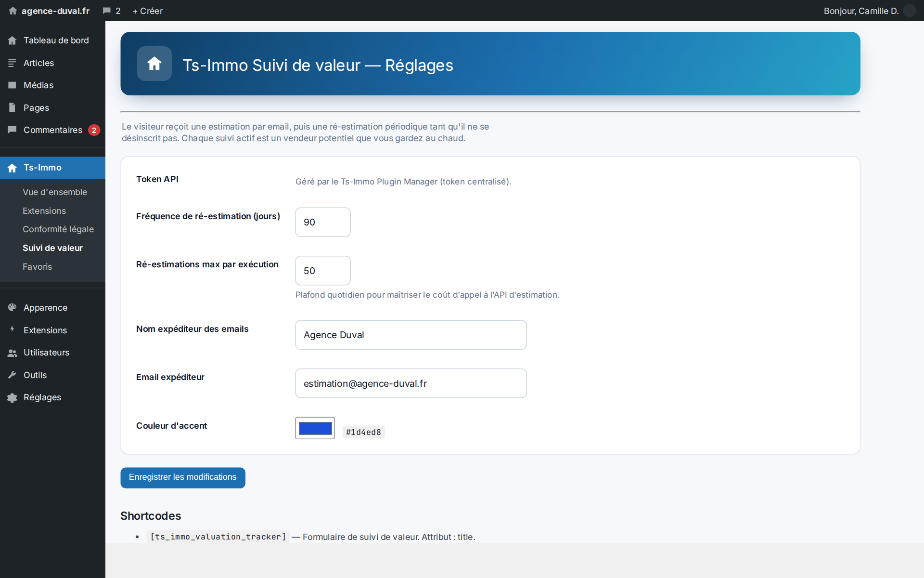Click the Articles list icon
This screenshot has width=924, height=578.
click(12, 63)
